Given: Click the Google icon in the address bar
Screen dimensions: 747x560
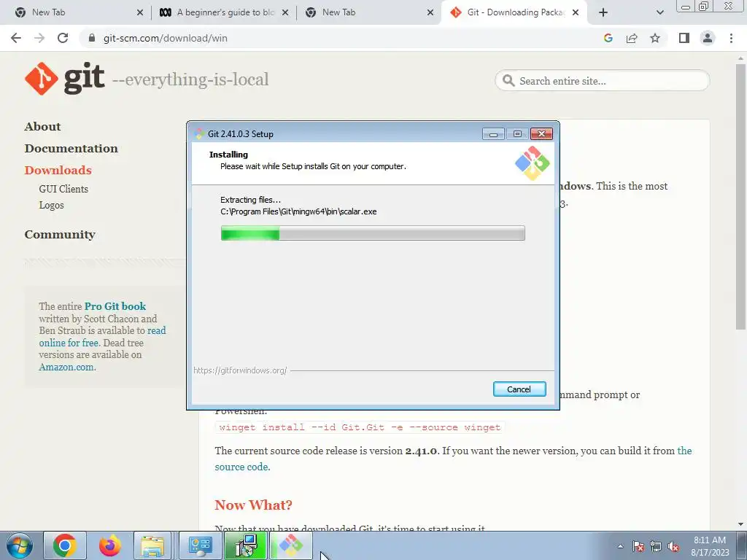Looking at the screenshot, I should tap(608, 38).
